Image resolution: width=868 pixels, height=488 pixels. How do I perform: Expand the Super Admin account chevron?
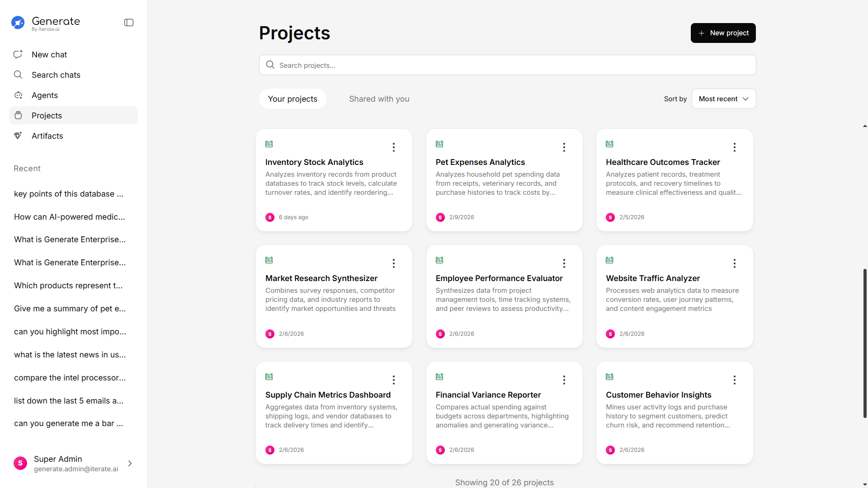coord(130,464)
